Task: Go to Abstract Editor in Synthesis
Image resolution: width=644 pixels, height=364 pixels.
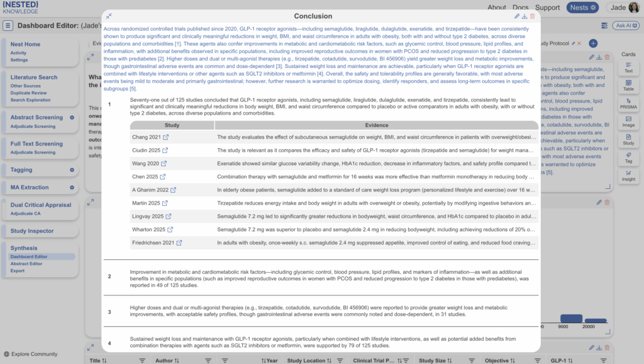Action: (26, 264)
